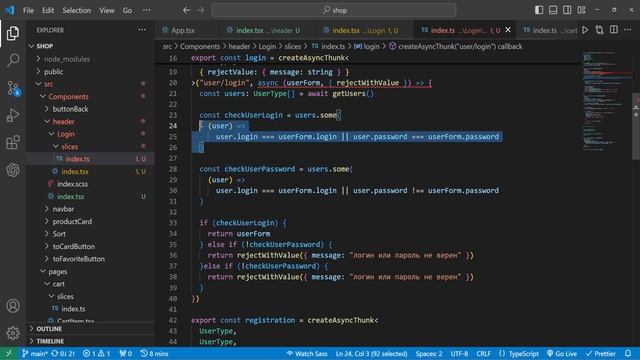Open the Explorer view in activity bar
This screenshot has width=640, height=360.
[13, 33]
